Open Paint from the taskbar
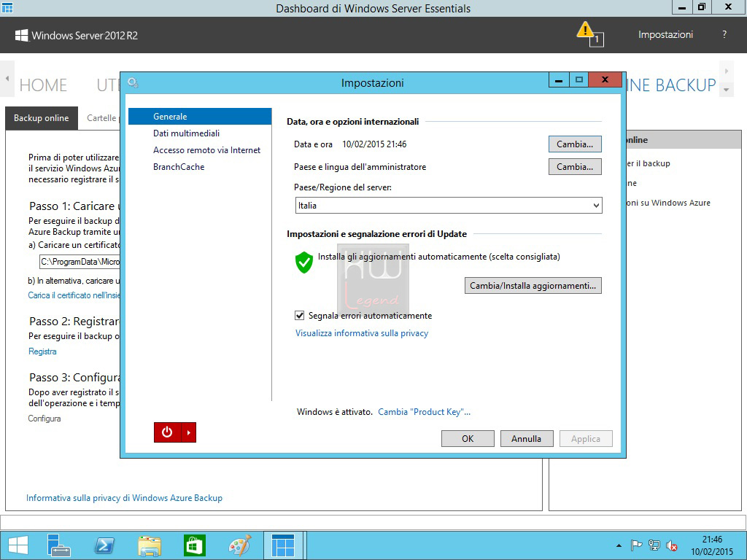This screenshot has height=560, width=747. pos(239,545)
